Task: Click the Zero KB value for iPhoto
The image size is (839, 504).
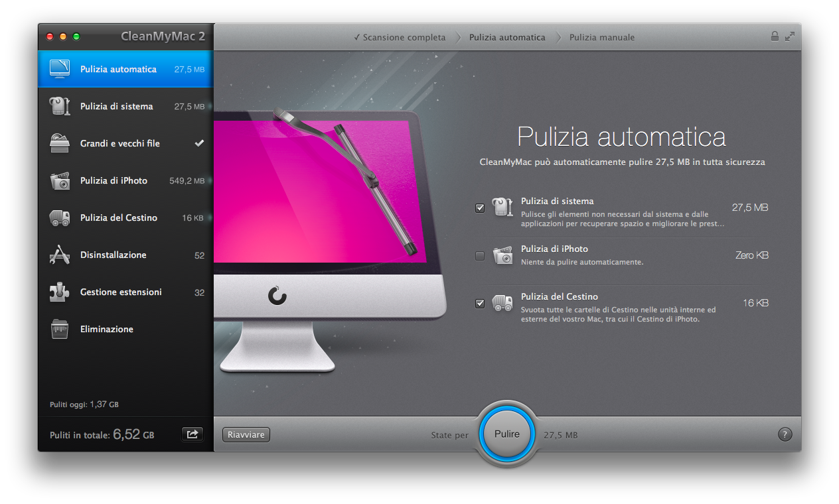Action: coord(751,255)
